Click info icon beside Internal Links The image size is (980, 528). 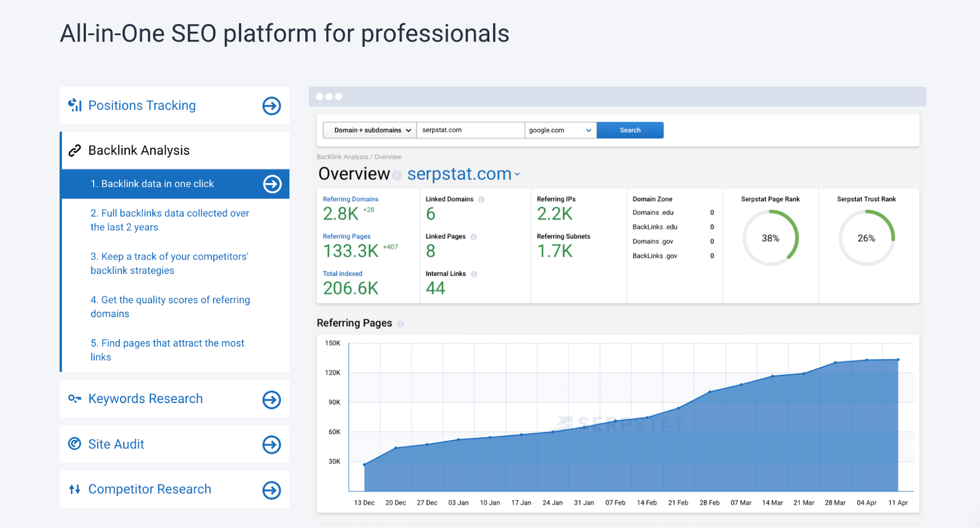point(474,274)
